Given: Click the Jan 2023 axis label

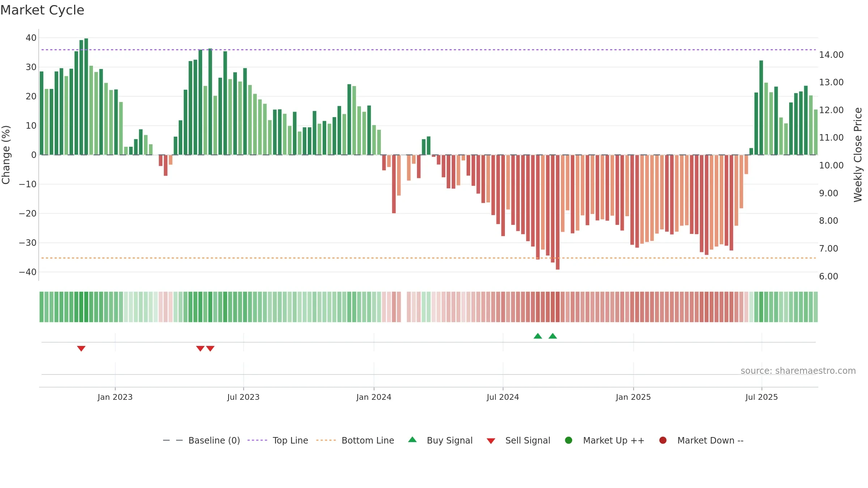Looking at the screenshot, I should pyautogui.click(x=115, y=397).
